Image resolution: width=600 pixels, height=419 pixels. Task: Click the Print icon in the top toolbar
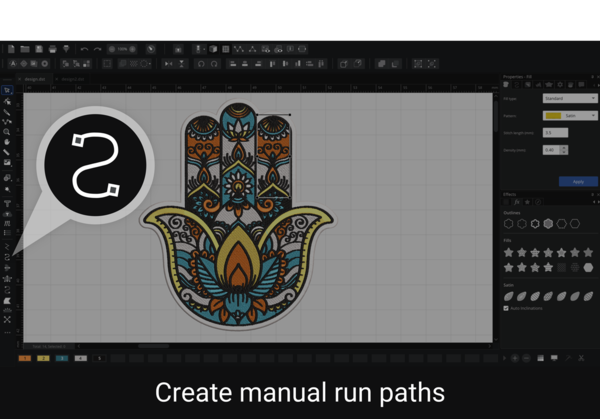coord(53,49)
